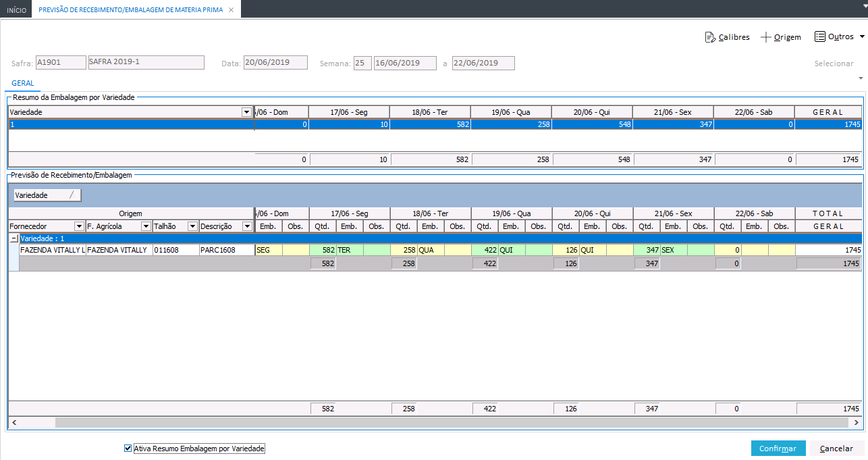Click the green quantity cell 422
The height and width of the screenshot is (460, 868).
pos(485,250)
